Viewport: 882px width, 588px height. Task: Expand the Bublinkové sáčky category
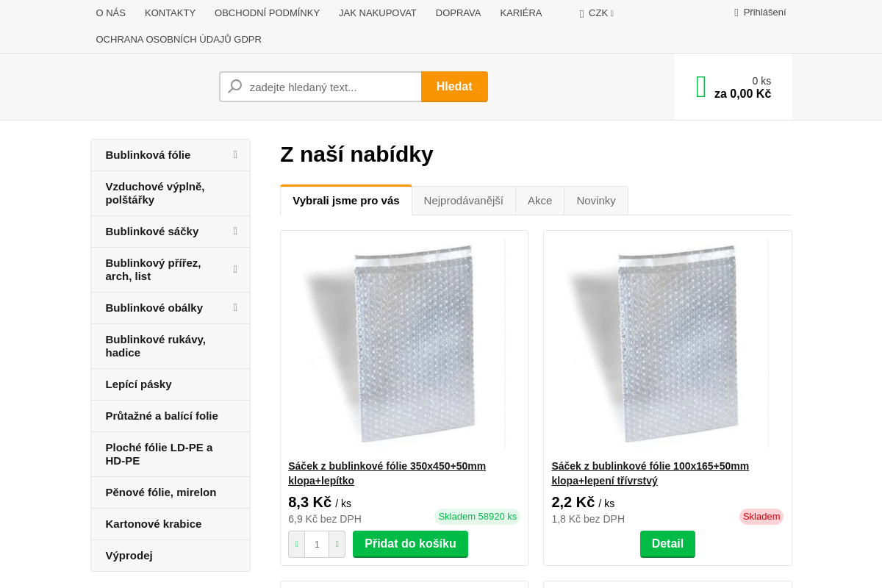pyautogui.click(x=234, y=231)
